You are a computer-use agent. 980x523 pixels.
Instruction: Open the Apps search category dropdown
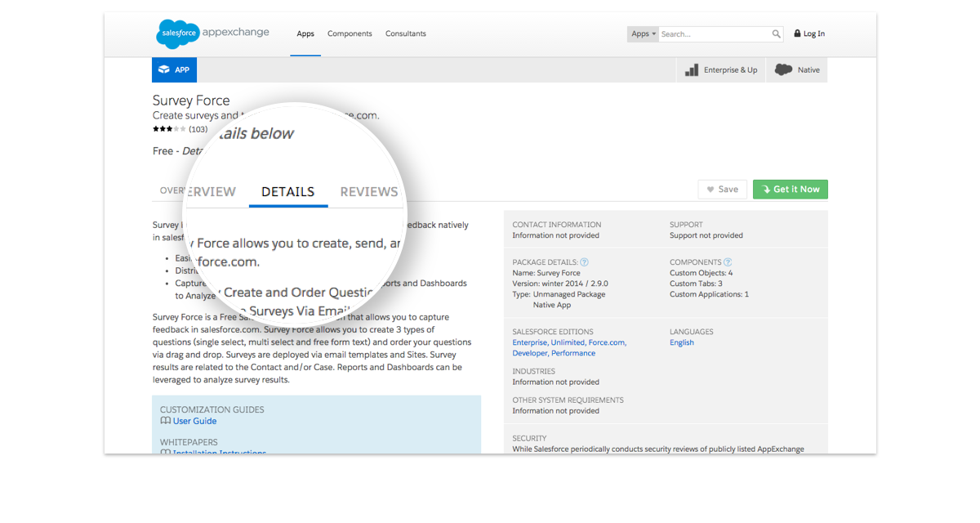(644, 34)
